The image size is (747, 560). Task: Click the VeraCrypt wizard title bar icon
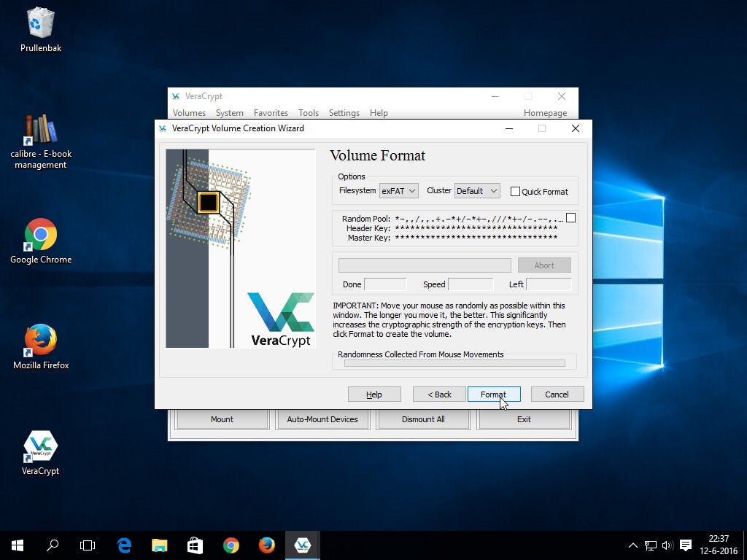163,128
